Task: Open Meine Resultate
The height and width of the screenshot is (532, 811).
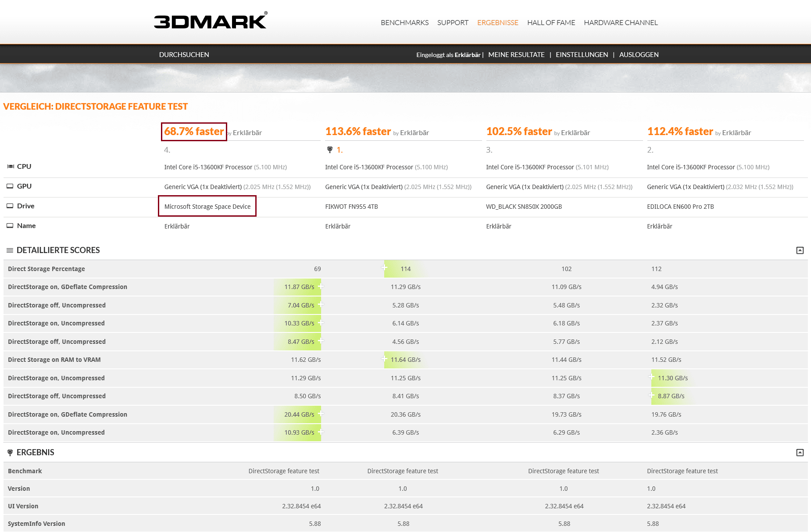Action: (516, 55)
